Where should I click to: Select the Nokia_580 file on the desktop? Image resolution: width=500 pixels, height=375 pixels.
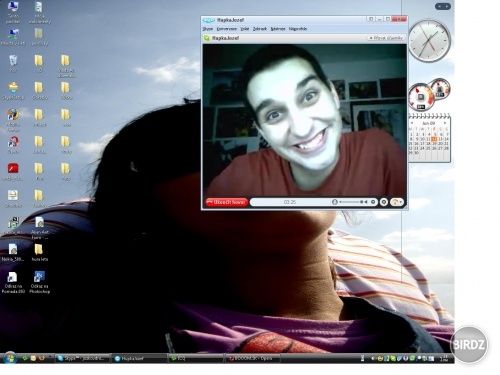pyautogui.click(x=13, y=252)
